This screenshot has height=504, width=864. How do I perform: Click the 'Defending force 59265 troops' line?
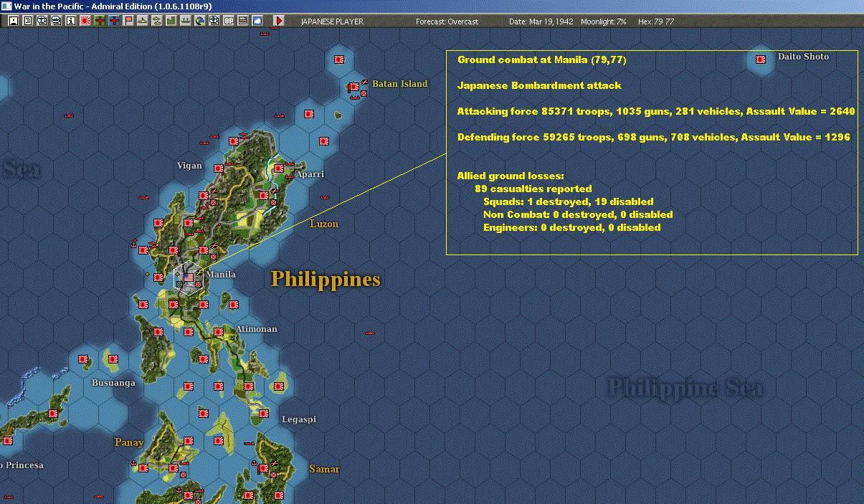coord(654,137)
